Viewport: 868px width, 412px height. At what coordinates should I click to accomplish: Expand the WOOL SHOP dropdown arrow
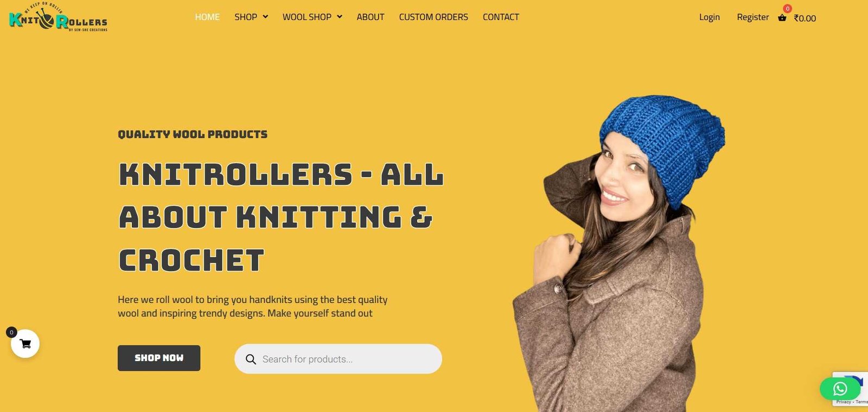(x=340, y=17)
